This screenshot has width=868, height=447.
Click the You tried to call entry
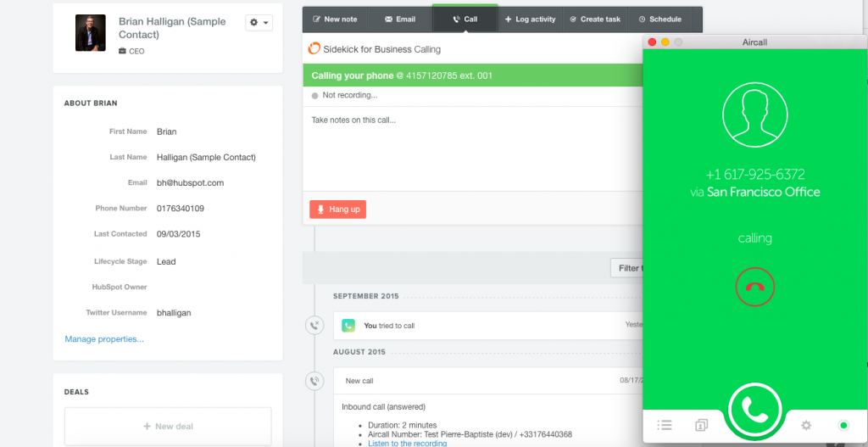point(488,326)
